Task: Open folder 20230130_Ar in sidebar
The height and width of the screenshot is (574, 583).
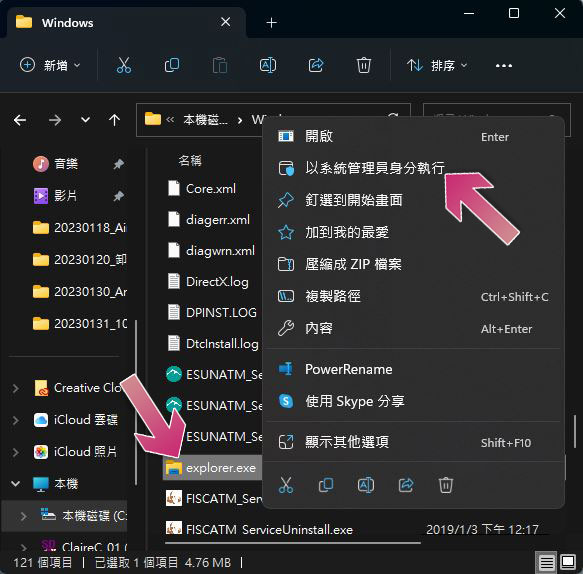Action: pyautogui.click(x=80, y=291)
